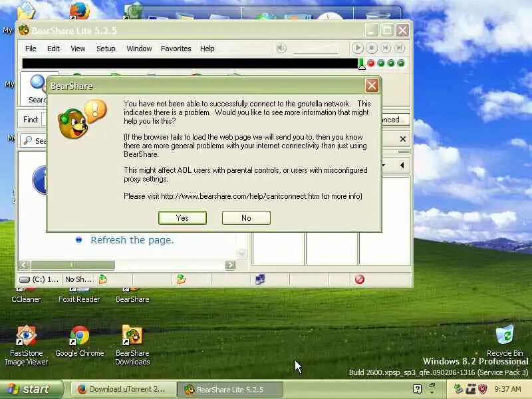Viewport: 532px width, 399px height.
Task: Click the first uploads folder status icon
Action: click(102, 279)
